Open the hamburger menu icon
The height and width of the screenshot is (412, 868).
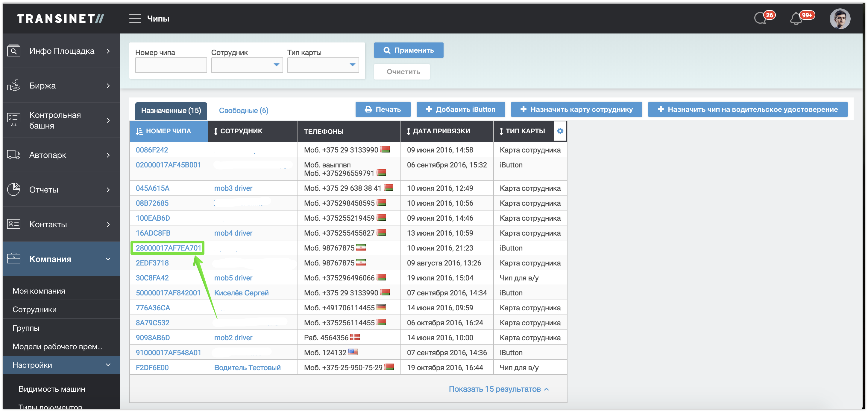click(x=135, y=19)
